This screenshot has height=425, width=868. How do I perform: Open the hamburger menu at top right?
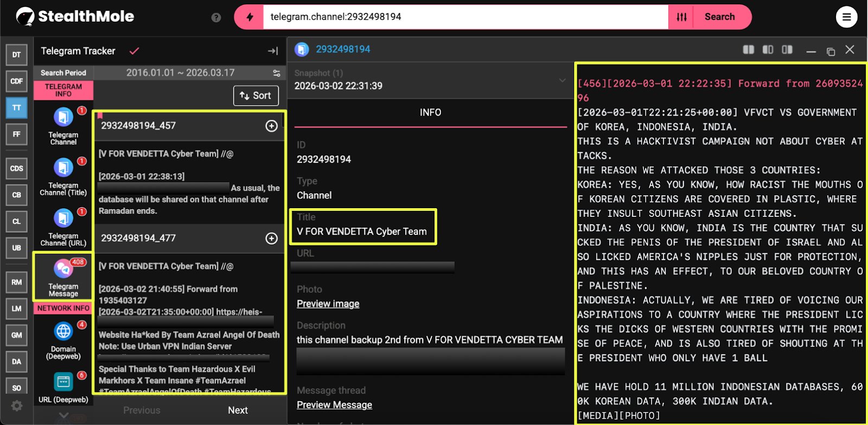click(x=846, y=17)
